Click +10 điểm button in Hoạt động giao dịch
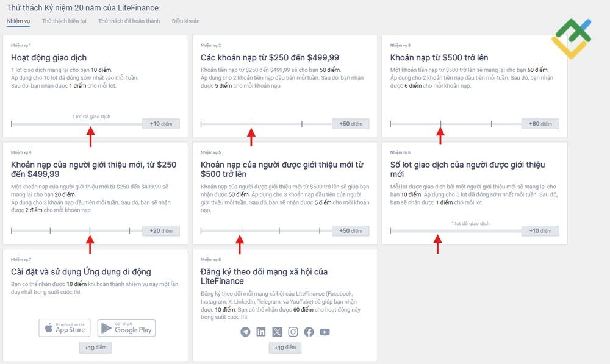 161,124
